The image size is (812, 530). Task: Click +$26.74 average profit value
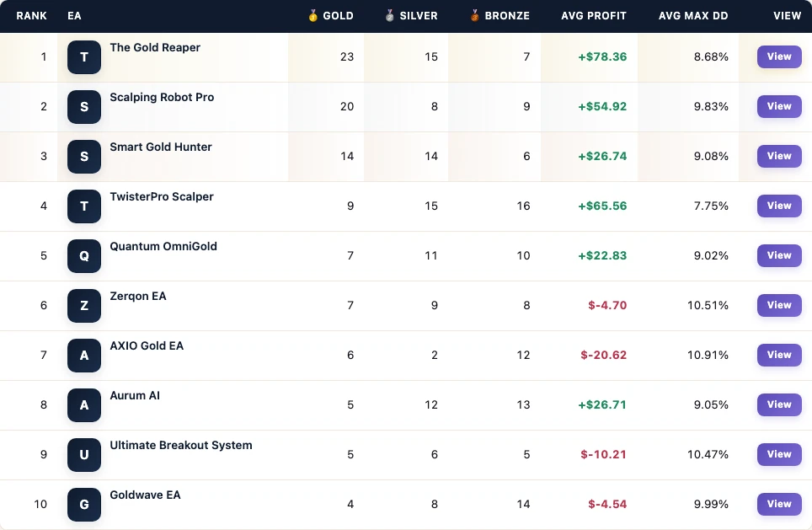point(602,156)
